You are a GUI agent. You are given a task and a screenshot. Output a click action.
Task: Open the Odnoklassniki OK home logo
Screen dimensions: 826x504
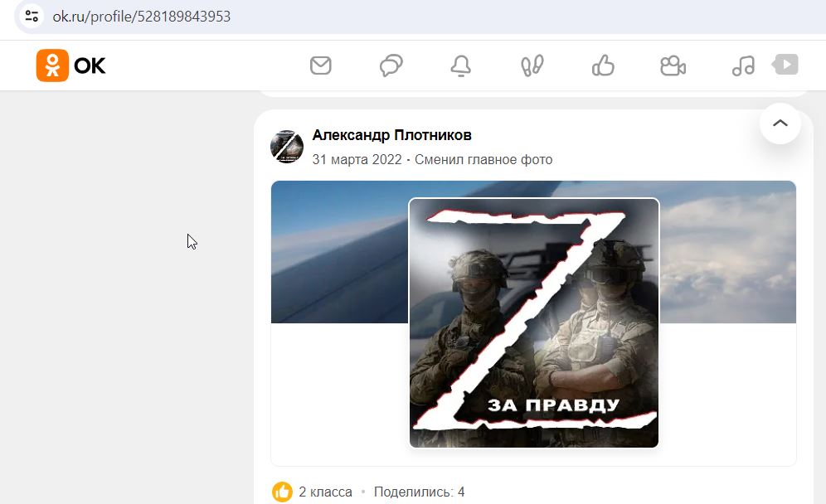[x=71, y=65]
